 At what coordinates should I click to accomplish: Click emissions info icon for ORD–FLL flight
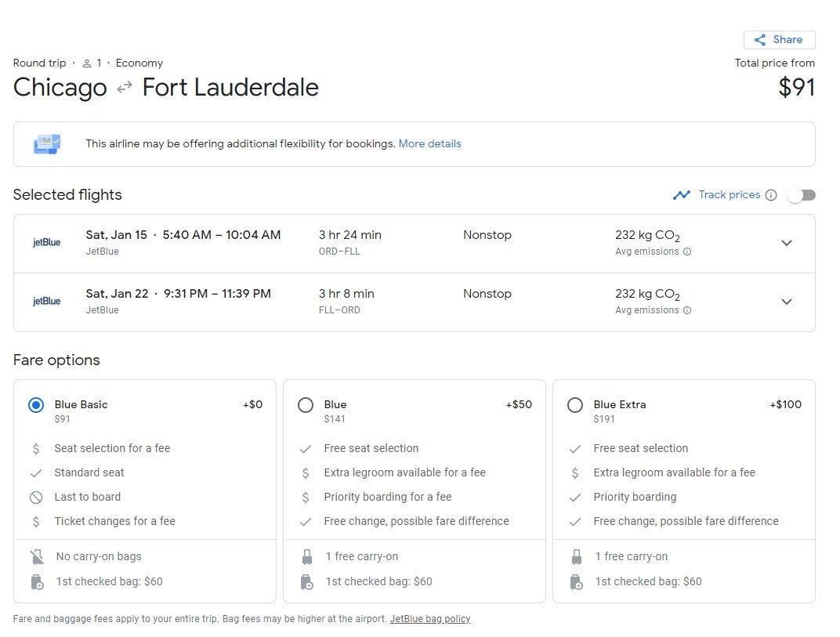687,252
